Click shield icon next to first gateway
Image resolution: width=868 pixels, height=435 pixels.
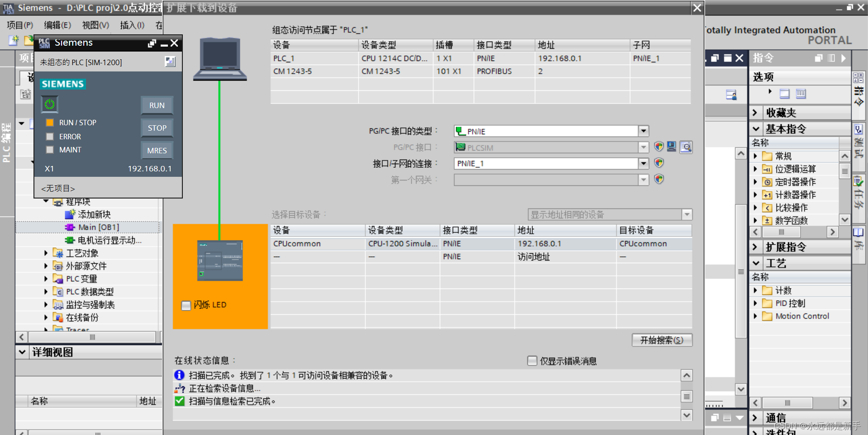coord(659,179)
